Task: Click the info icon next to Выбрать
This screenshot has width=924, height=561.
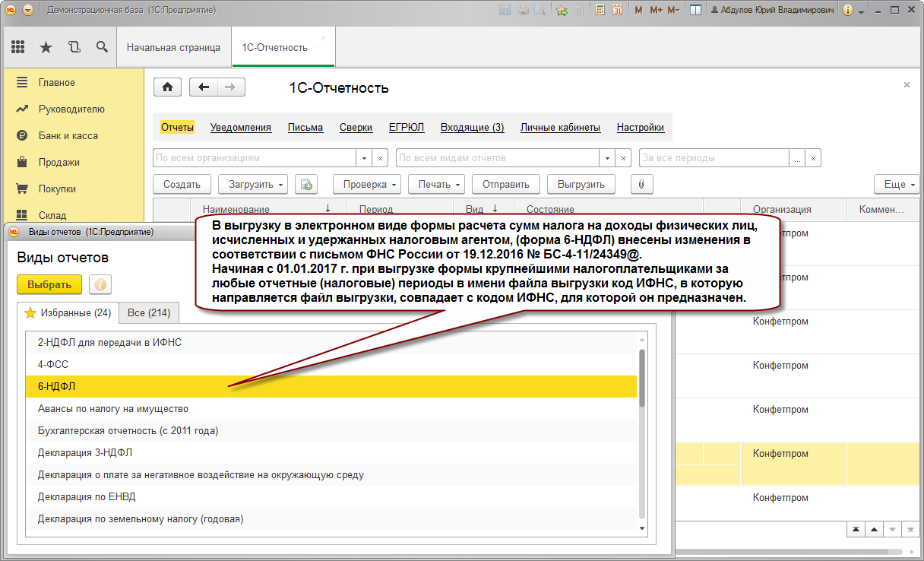Action: (100, 284)
